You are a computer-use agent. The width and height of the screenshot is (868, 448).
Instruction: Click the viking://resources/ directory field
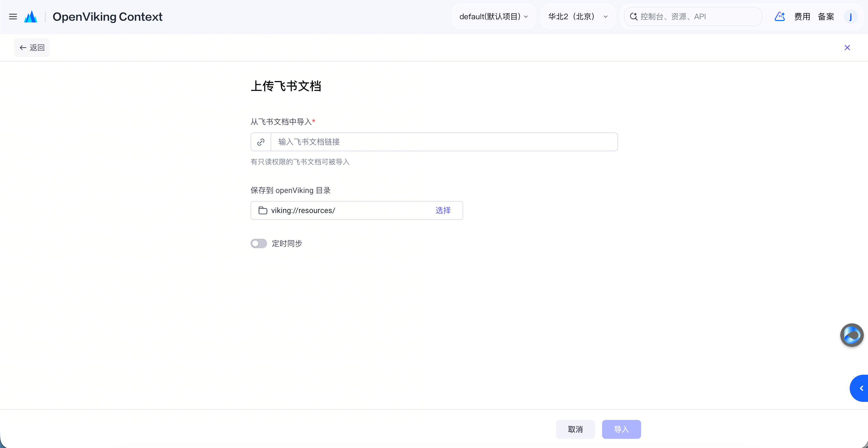(x=357, y=210)
